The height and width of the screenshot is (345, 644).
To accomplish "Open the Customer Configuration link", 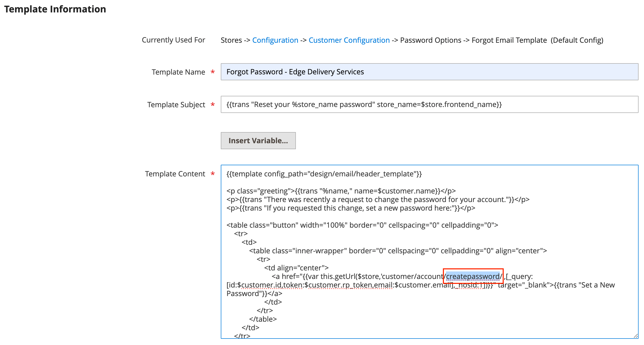I will (x=349, y=40).
